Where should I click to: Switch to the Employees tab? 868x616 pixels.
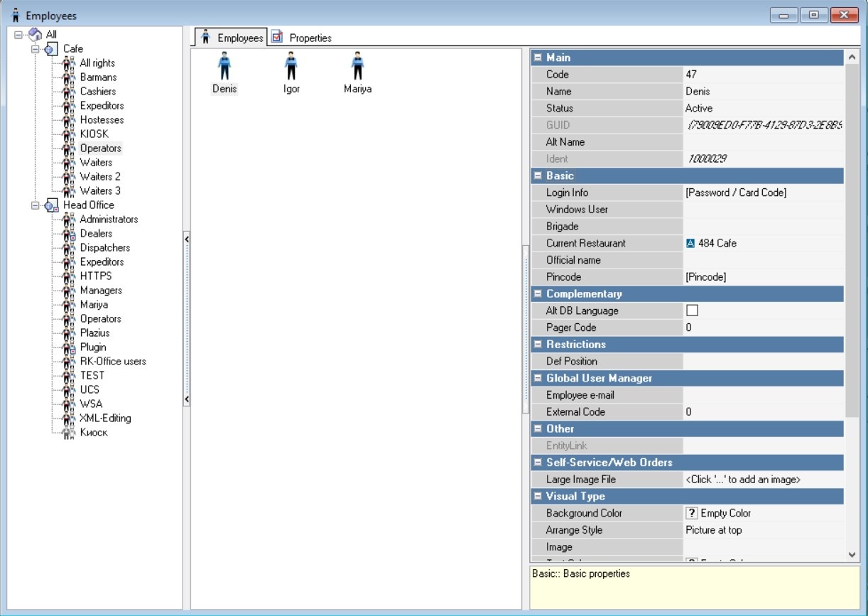[x=239, y=38]
